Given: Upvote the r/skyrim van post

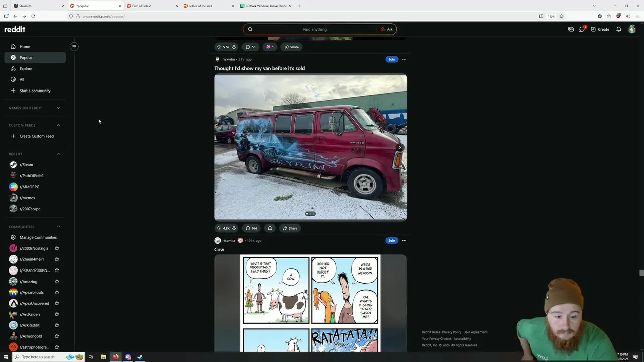Looking at the screenshot, I should 219,228.
